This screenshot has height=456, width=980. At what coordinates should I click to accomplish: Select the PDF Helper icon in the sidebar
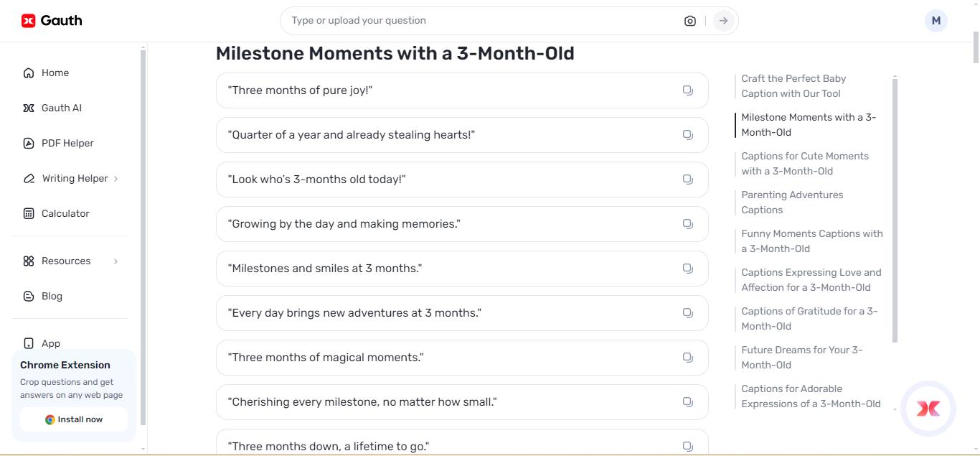(x=29, y=143)
